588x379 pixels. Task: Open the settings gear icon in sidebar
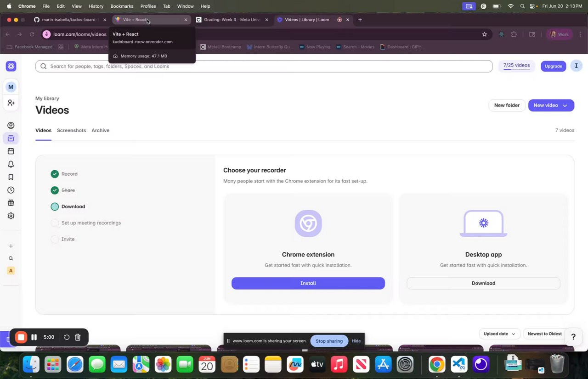click(x=11, y=216)
